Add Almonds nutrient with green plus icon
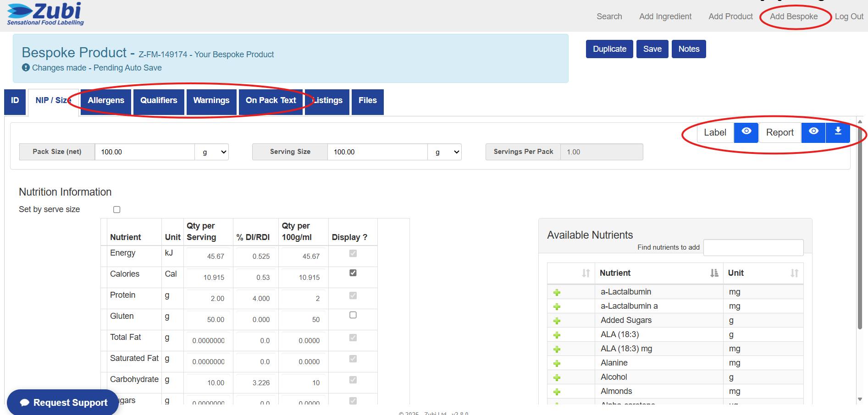The image size is (868, 415). coord(557,392)
